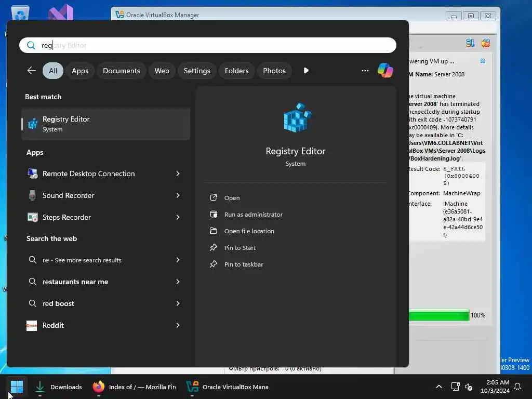Click the Steps Recorder result text
The width and height of the screenshot is (532, 399).
click(x=66, y=217)
